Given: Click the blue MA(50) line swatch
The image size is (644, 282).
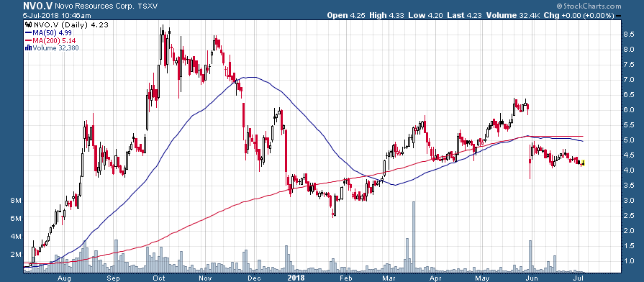Looking at the screenshot, I should [29, 33].
